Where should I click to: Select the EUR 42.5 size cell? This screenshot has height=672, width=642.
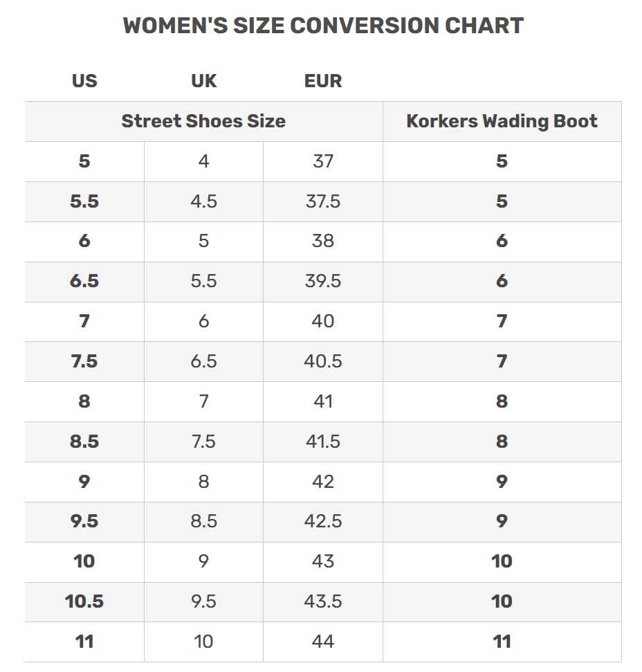(x=323, y=521)
